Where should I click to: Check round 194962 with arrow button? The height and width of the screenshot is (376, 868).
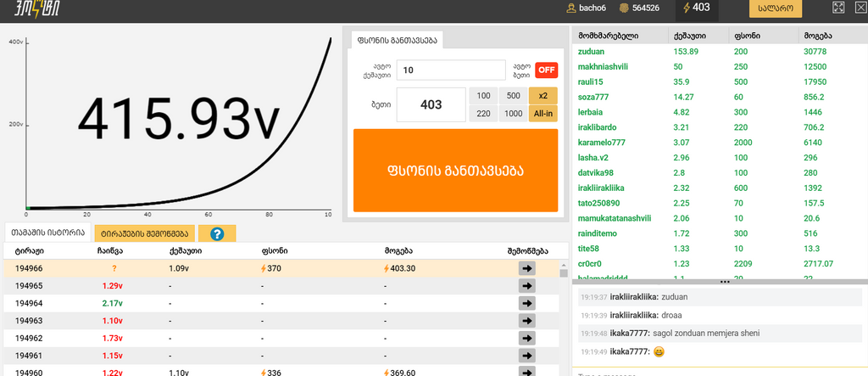[527, 339]
